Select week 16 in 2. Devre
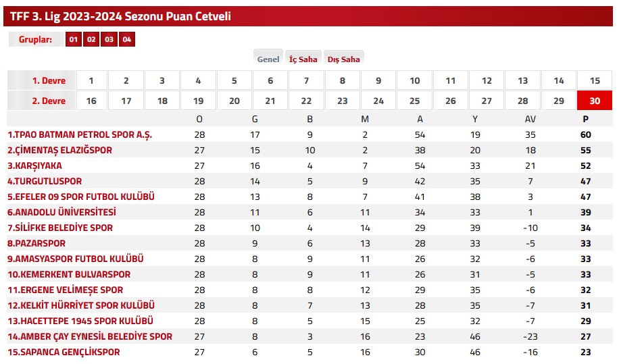Image resolution: width=619 pixels, height=364 pixels. pyautogui.click(x=91, y=101)
